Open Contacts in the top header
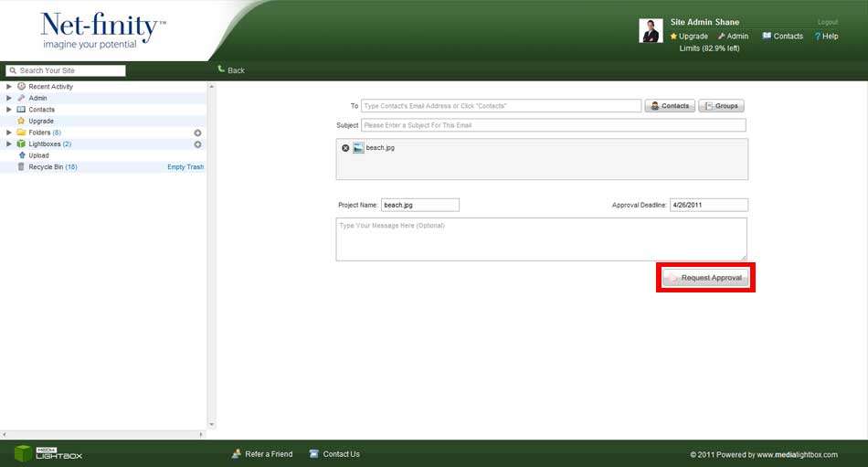 (x=783, y=37)
